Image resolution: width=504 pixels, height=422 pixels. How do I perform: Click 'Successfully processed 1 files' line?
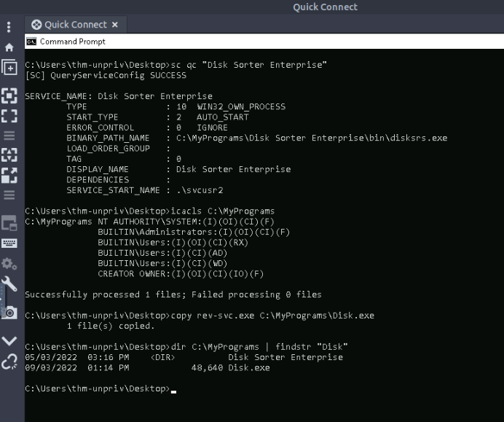pyautogui.click(x=173, y=294)
